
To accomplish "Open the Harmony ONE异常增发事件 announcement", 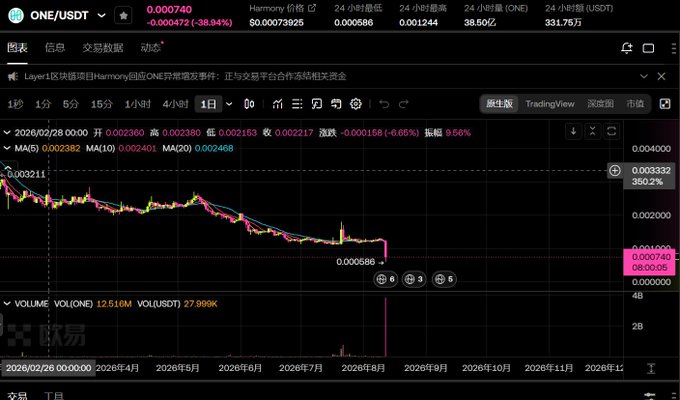I will click(185, 76).
